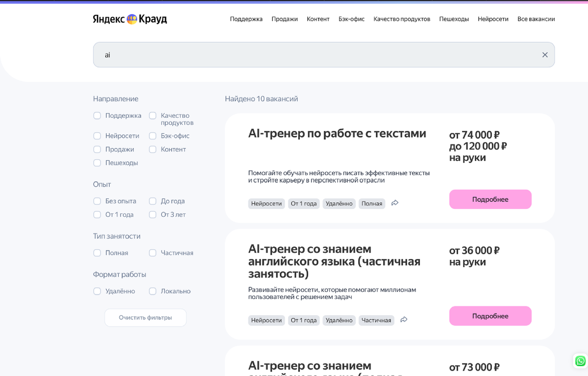Go to the Нейросети section in the navigation
588x376 pixels.
[x=493, y=19]
